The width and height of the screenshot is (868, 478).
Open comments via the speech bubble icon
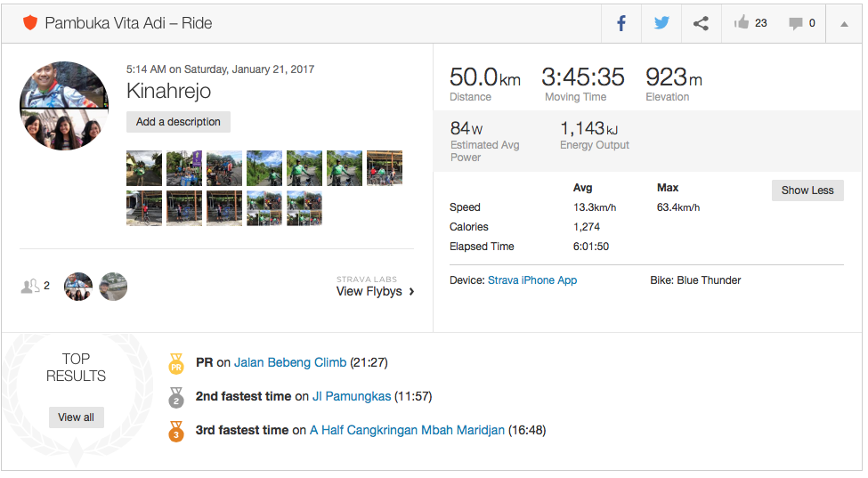(796, 23)
